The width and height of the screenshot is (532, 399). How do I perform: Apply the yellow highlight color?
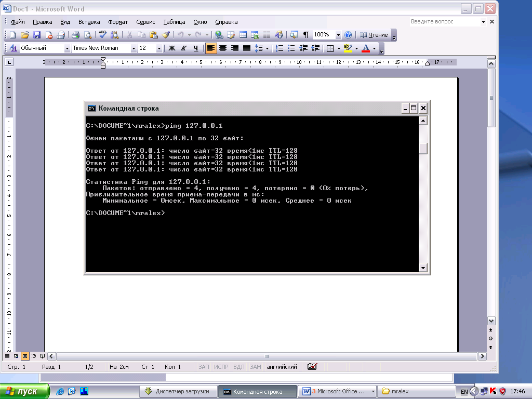[348, 48]
